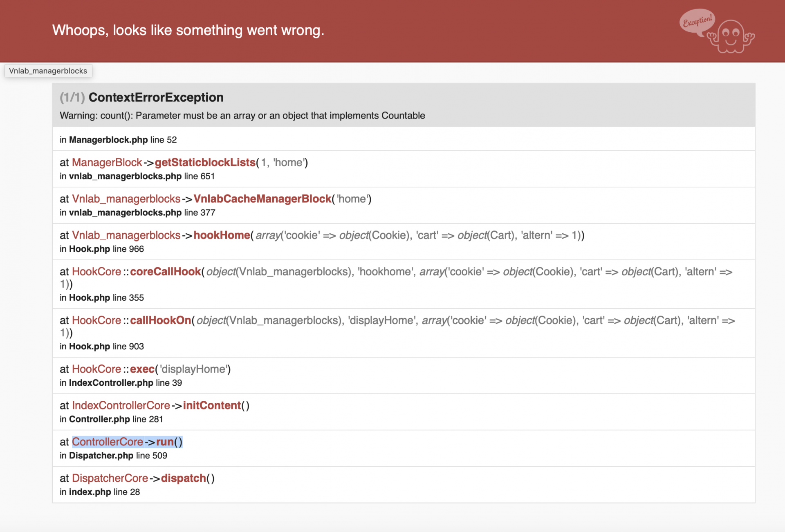
Task: Click the coreCallHook method link
Action: point(165,272)
